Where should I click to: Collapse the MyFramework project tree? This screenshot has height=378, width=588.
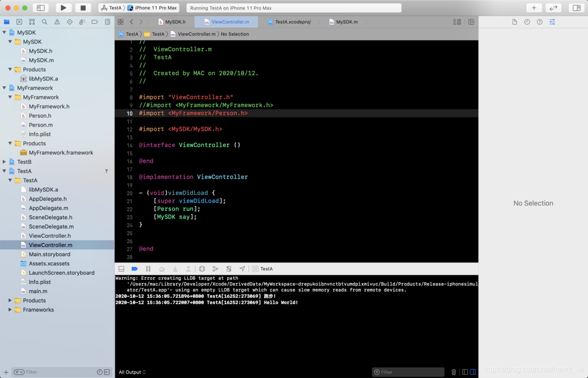coord(4,88)
